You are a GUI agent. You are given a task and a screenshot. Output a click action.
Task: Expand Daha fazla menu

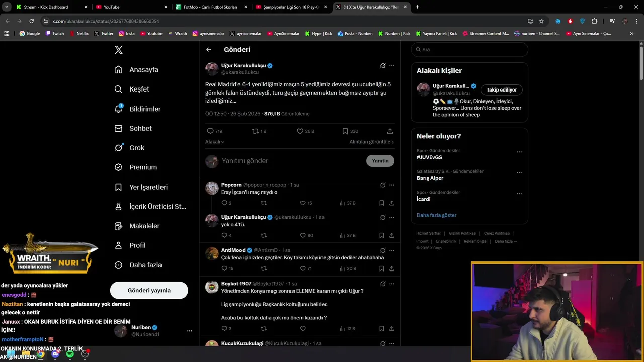(138, 265)
